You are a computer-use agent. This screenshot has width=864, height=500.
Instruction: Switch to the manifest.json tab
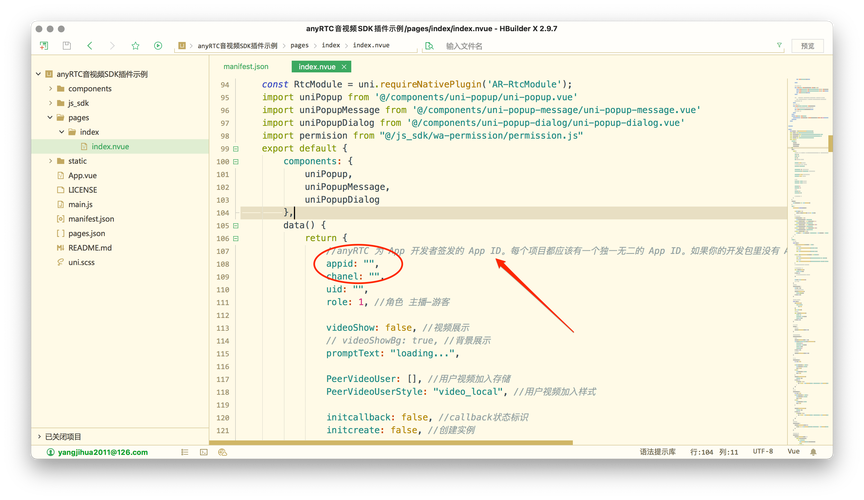[x=246, y=67]
